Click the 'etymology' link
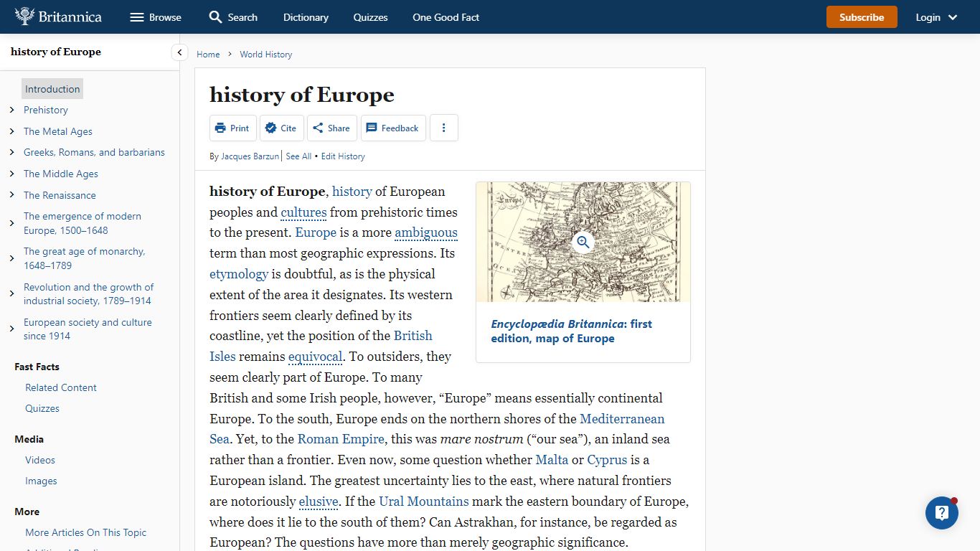The image size is (980, 551). tap(239, 274)
